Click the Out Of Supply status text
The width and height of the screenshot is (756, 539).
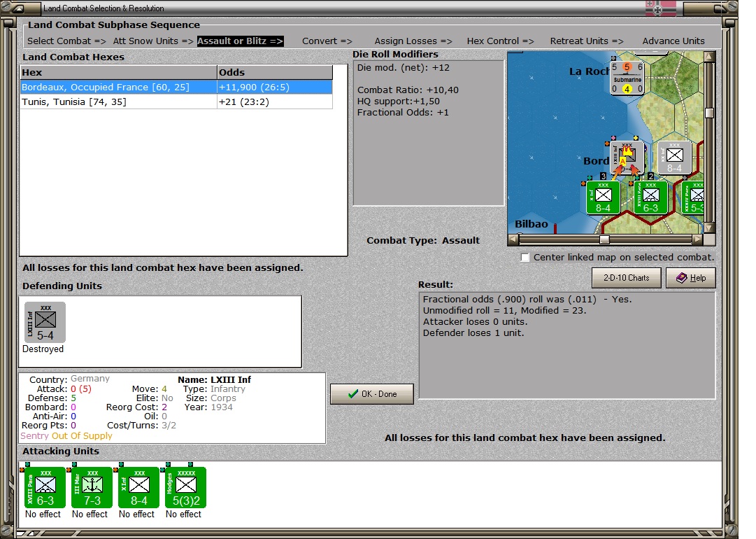tap(82, 435)
